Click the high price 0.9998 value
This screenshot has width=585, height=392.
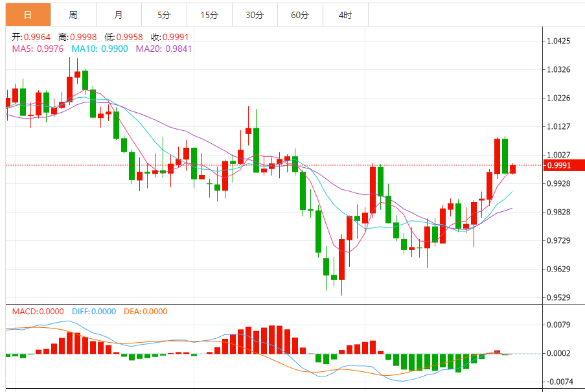click(83, 37)
